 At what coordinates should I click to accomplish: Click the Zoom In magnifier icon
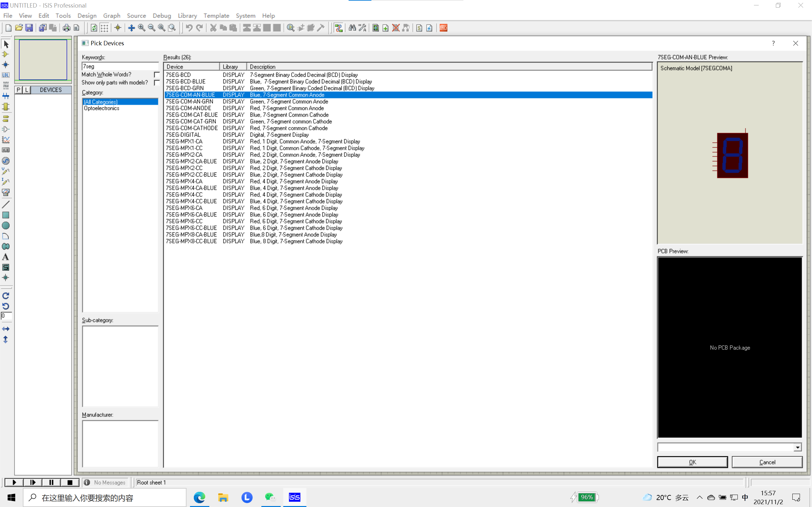pyautogui.click(x=141, y=28)
